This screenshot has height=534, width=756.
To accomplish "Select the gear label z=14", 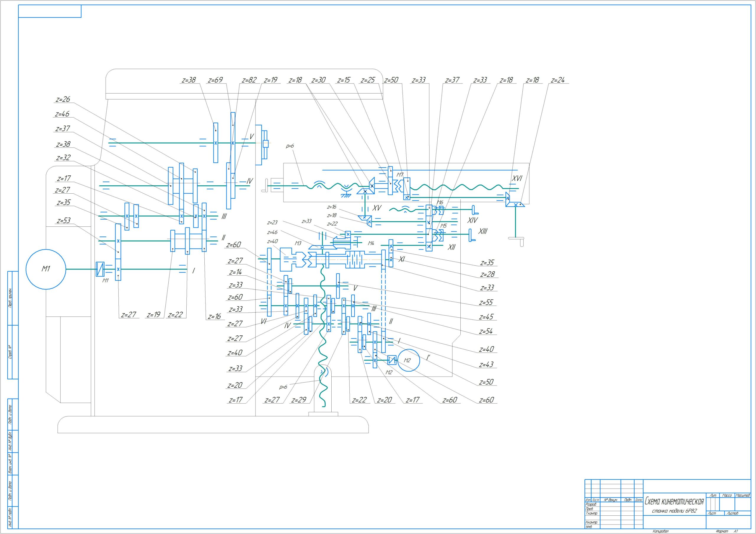I will point(235,272).
